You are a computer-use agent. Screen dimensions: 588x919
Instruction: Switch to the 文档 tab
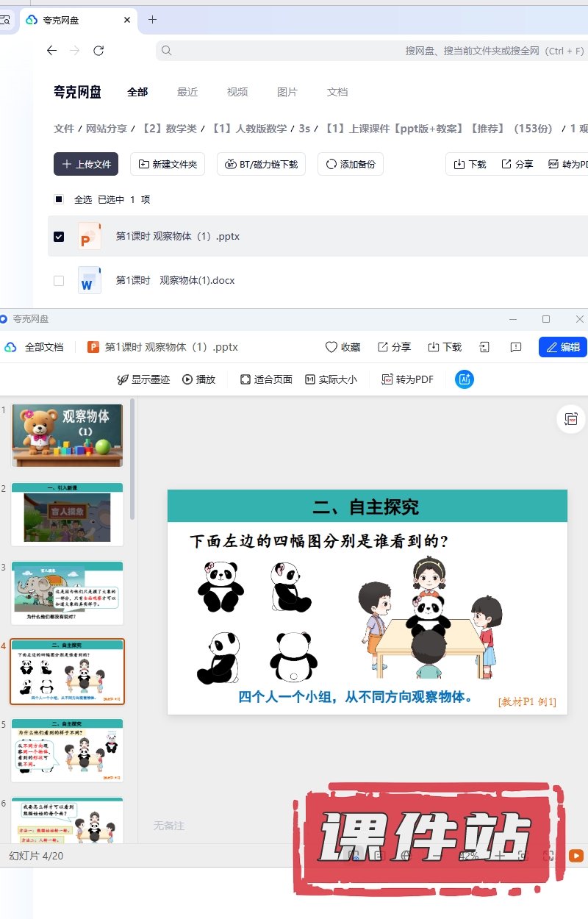[x=337, y=92]
